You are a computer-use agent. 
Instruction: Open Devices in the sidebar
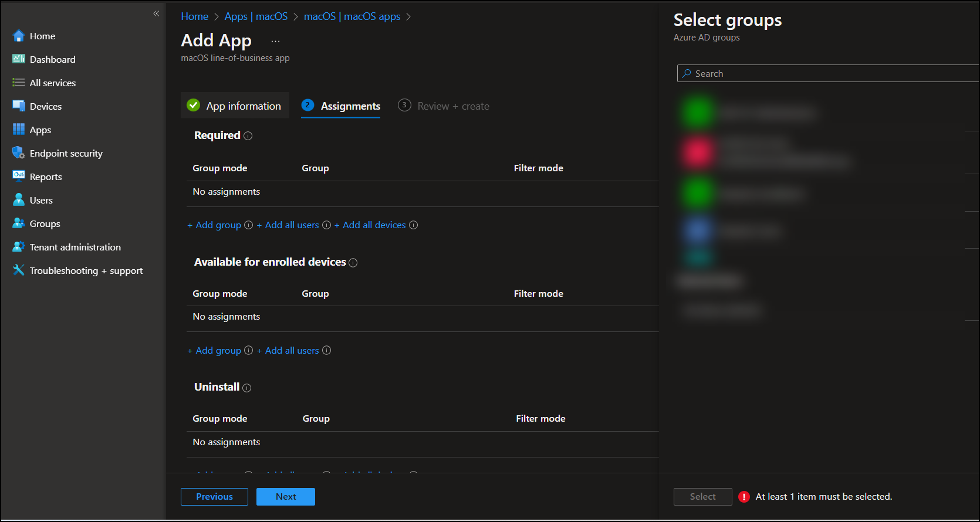click(x=46, y=106)
